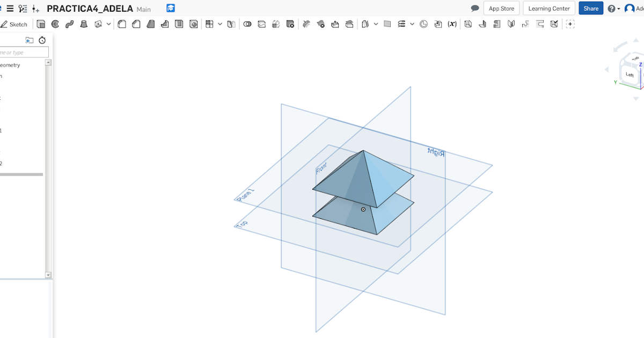Click the stopwatch icon in the feature panel
Viewport: 644px width, 338px height.
[x=42, y=40]
